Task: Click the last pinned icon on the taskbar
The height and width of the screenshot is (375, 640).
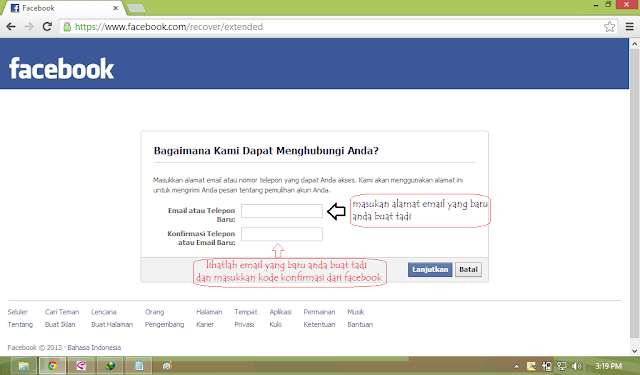Action: [x=167, y=366]
